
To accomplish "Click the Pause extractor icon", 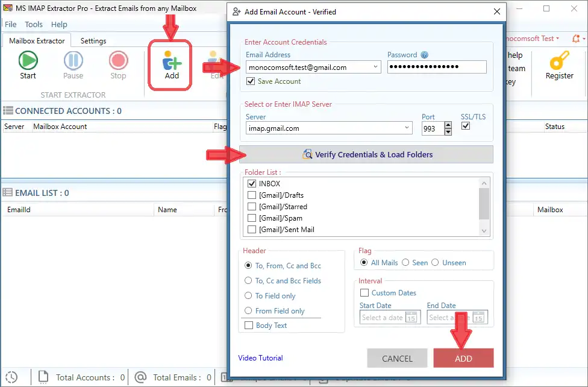I will coord(73,60).
